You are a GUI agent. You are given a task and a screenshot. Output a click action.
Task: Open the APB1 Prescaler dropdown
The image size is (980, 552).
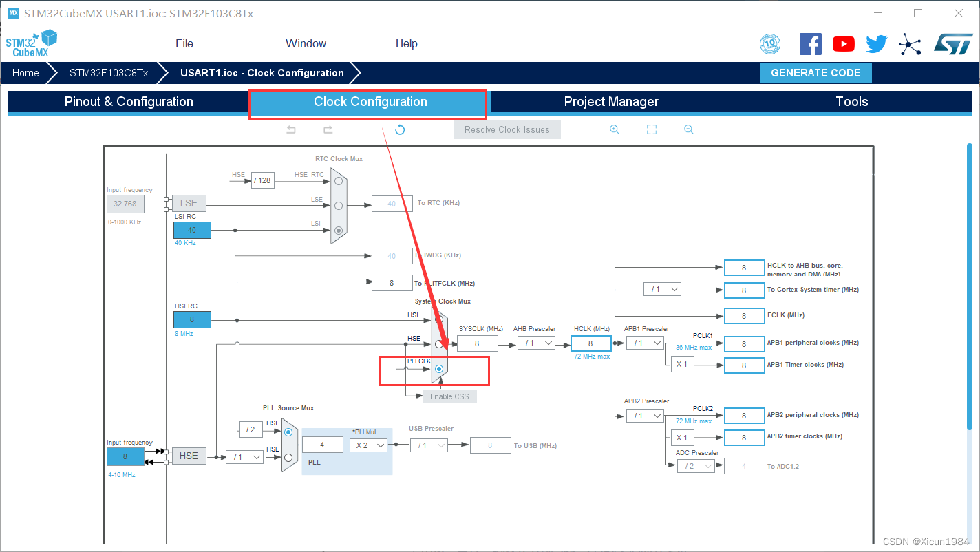[645, 343]
